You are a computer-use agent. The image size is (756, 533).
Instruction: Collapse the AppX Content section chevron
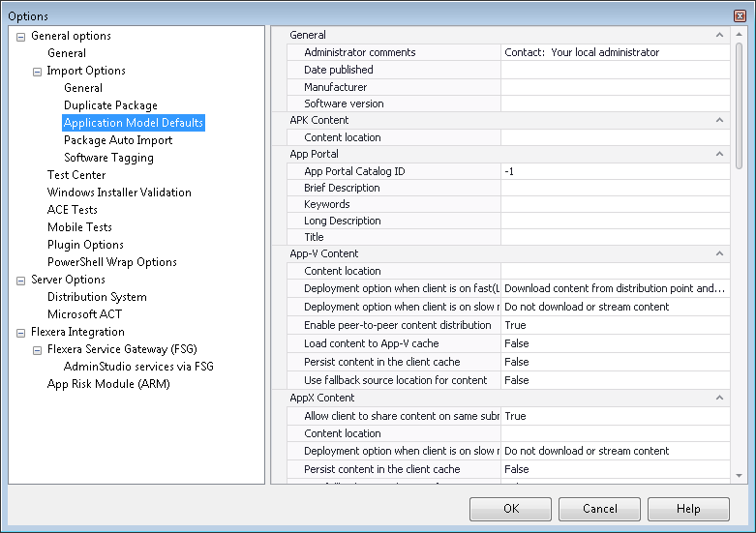[x=719, y=398]
